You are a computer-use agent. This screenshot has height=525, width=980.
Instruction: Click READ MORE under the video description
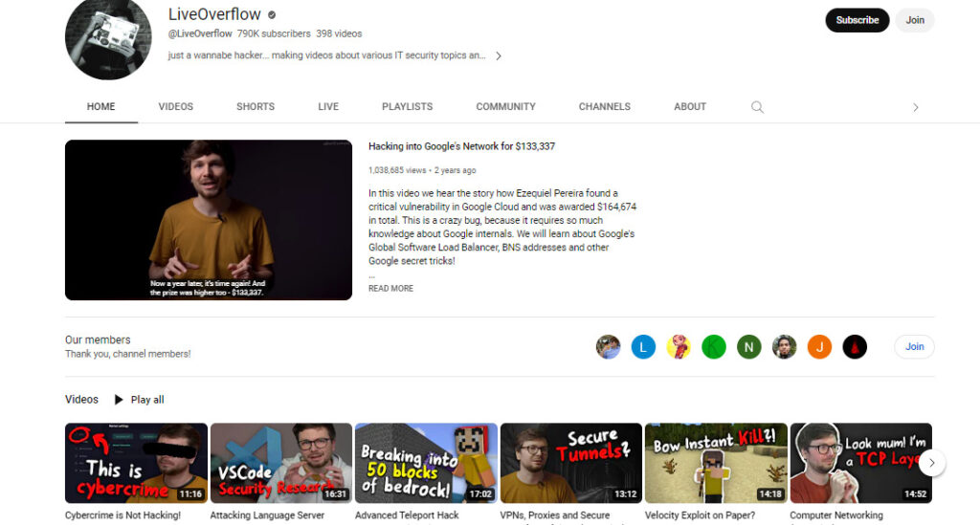pos(390,289)
